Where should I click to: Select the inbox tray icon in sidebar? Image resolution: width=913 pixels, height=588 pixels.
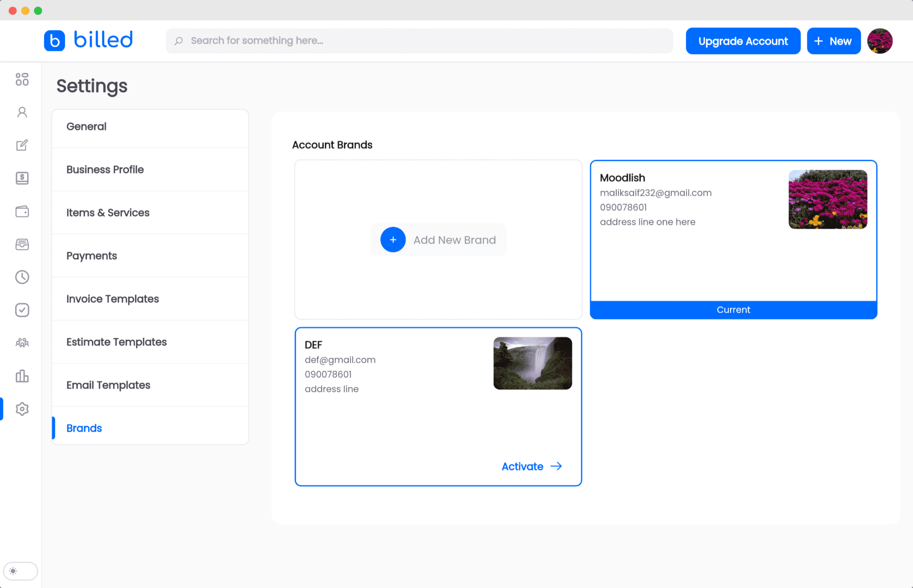click(21, 244)
